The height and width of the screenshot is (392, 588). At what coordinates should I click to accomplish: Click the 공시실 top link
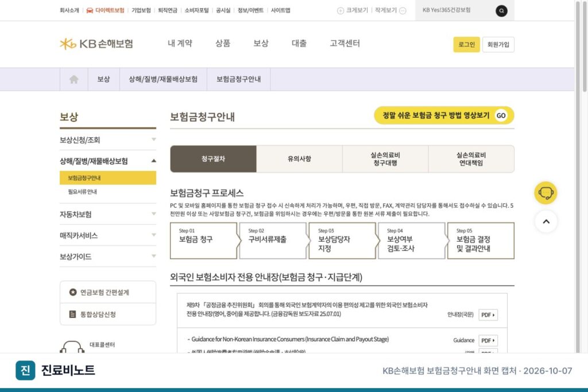(223, 10)
